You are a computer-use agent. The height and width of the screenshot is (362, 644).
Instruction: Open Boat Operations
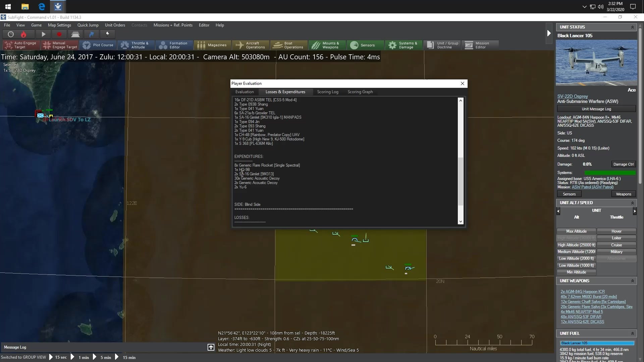tap(289, 45)
